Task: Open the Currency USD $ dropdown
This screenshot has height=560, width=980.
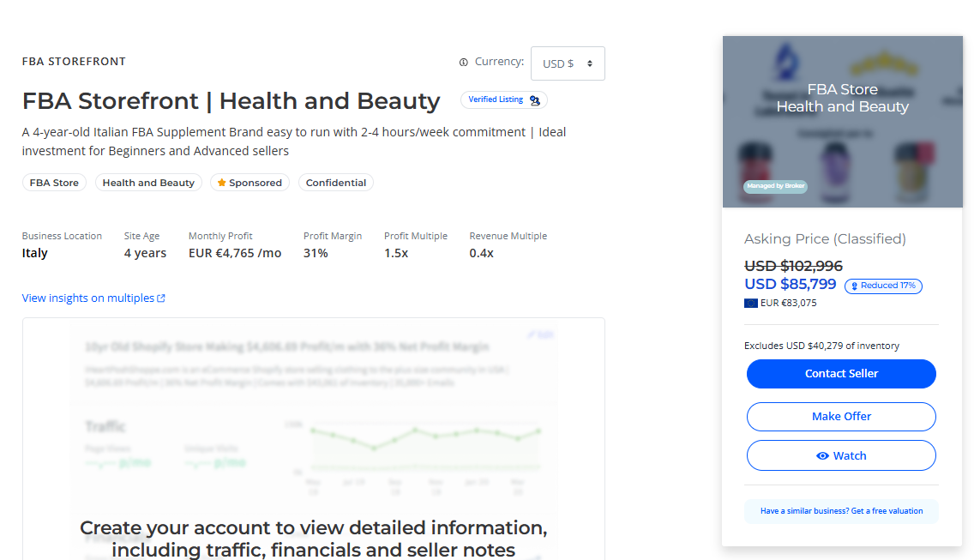Action: (x=568, y=63)
